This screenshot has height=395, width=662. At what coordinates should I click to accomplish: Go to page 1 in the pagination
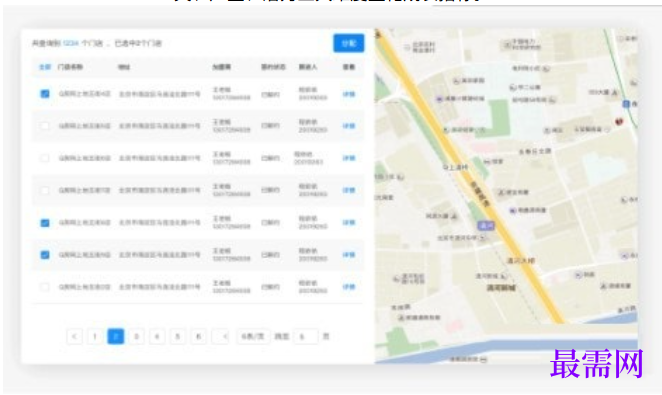pyautogui.click(x=95, y=336)
